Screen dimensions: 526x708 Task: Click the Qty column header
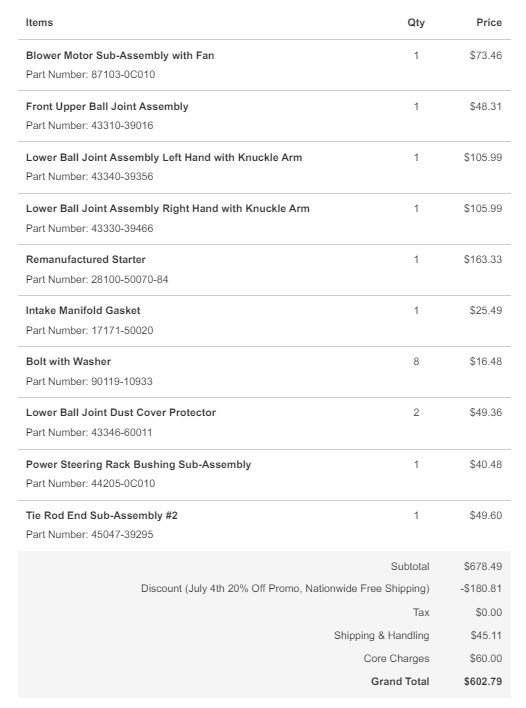coord(416,23)
